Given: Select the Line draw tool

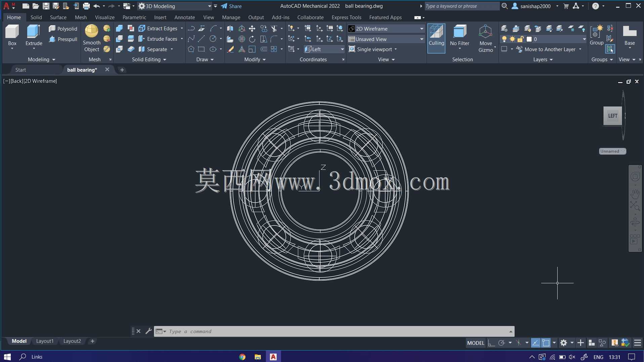Looking at the screenshot, I should (201, 39).
